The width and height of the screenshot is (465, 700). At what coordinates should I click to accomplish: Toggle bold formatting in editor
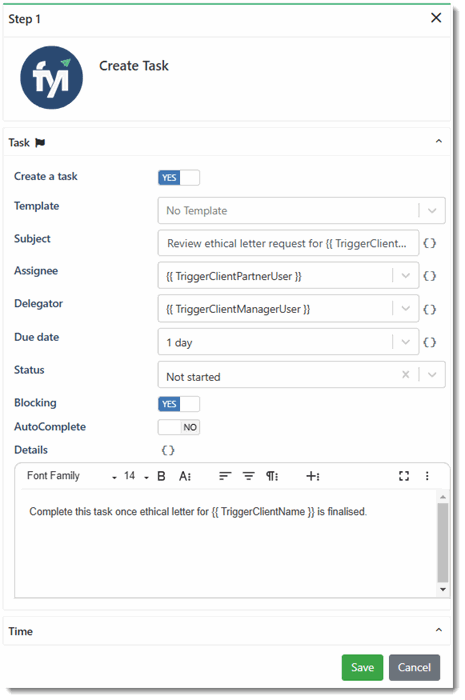point(162,476)
